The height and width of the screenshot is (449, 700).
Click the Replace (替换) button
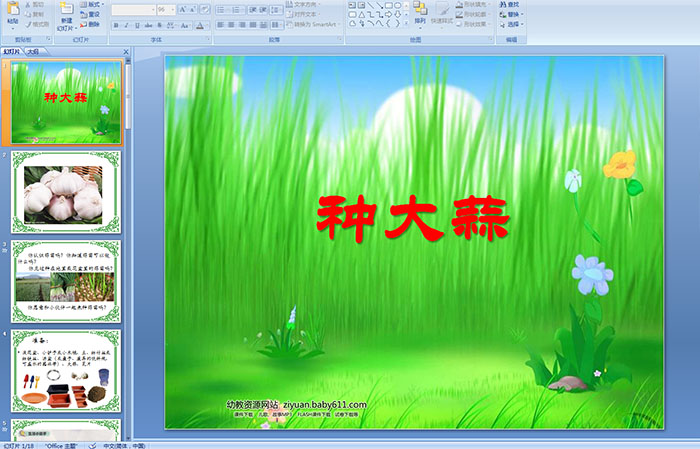click(511, 14)
